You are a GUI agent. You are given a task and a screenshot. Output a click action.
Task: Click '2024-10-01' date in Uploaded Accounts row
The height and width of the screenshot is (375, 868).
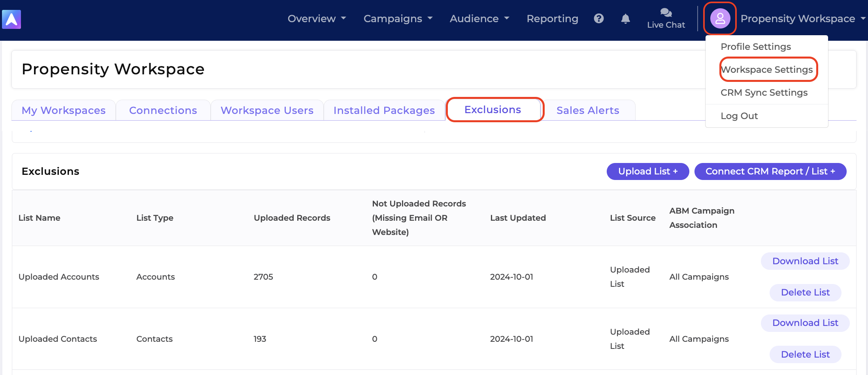pos(511,277)
